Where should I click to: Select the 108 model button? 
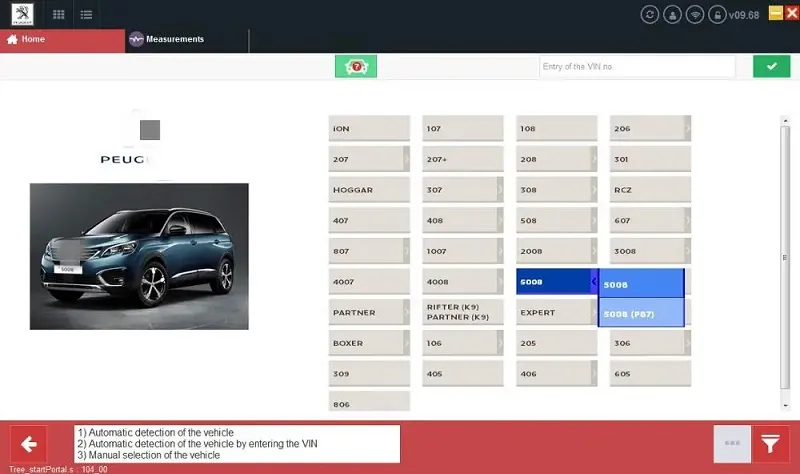[557, 128]
